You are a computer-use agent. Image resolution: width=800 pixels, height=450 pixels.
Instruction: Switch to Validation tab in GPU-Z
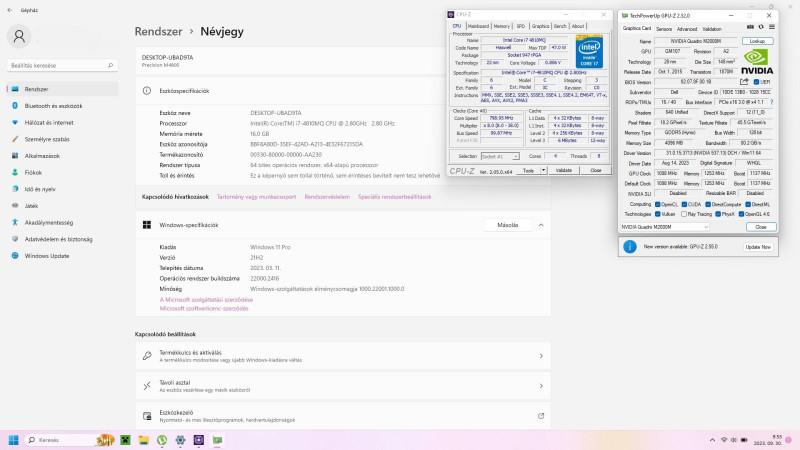pos(712,29)
